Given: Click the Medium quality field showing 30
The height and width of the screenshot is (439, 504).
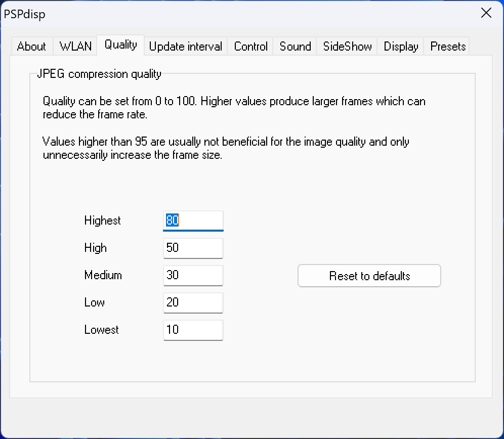Looking at the screenshot, I should [193, 276].
